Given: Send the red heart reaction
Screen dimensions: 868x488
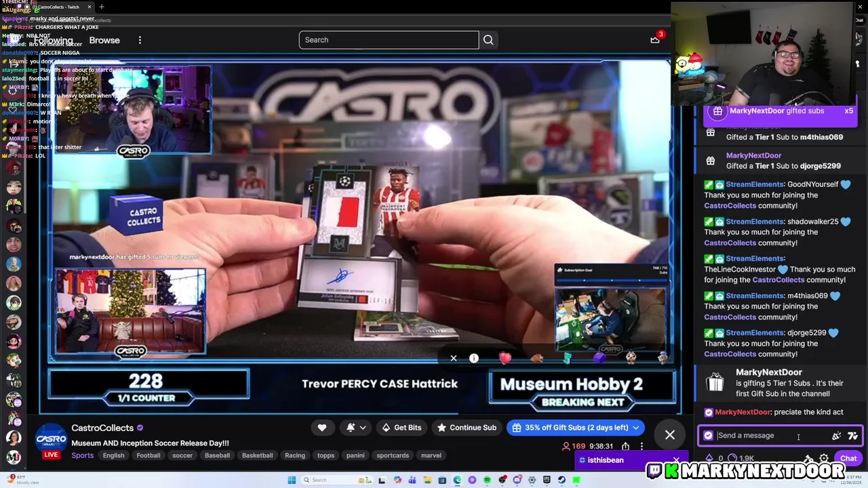Looking at the screenshot, I should click(x=505, y=358).
